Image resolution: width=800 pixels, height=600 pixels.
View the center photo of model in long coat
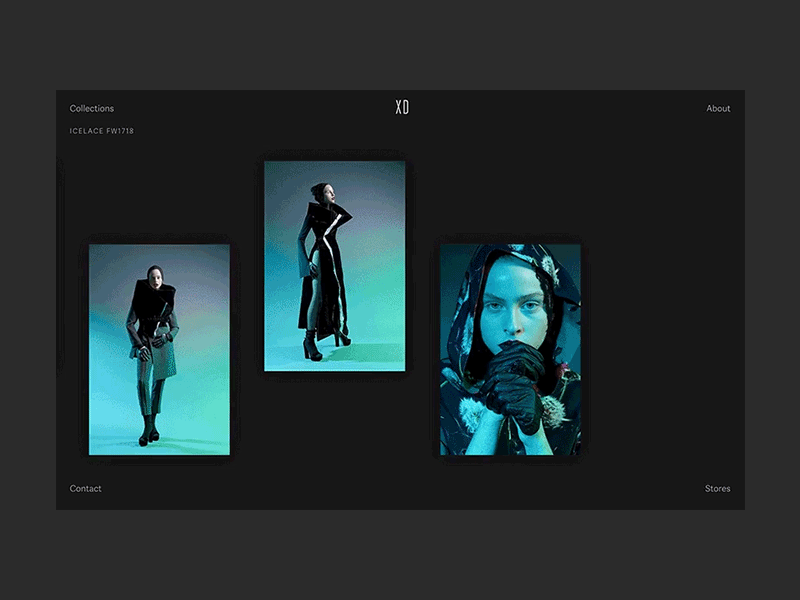click(335, 267)
